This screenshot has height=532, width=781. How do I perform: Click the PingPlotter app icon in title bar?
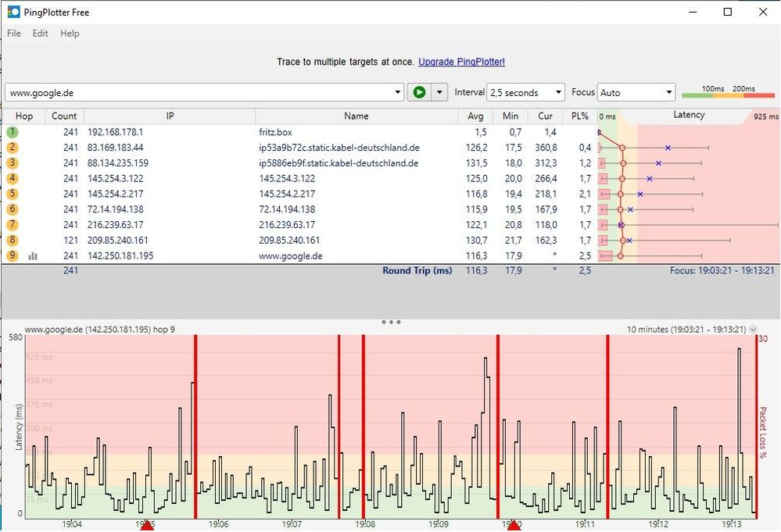pyautogui.click(x=14, y=12)
